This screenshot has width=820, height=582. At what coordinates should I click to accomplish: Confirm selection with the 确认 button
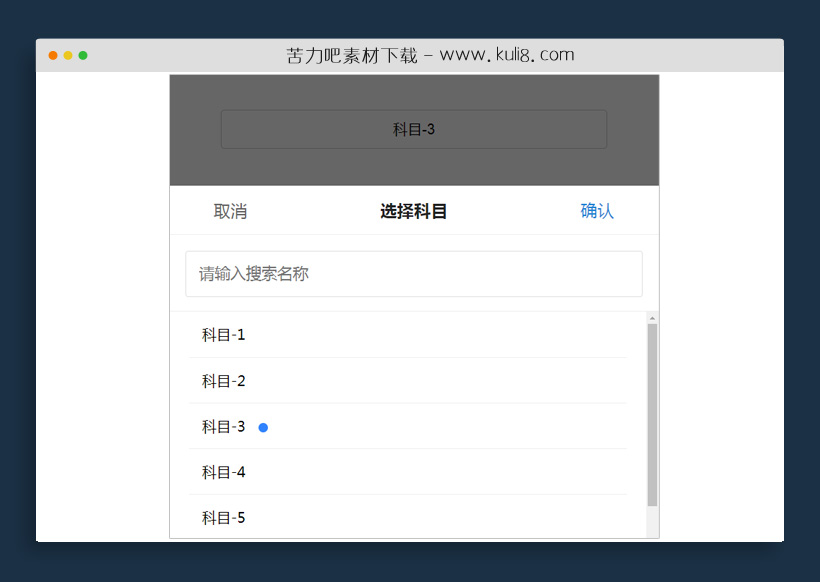(597, 211)
